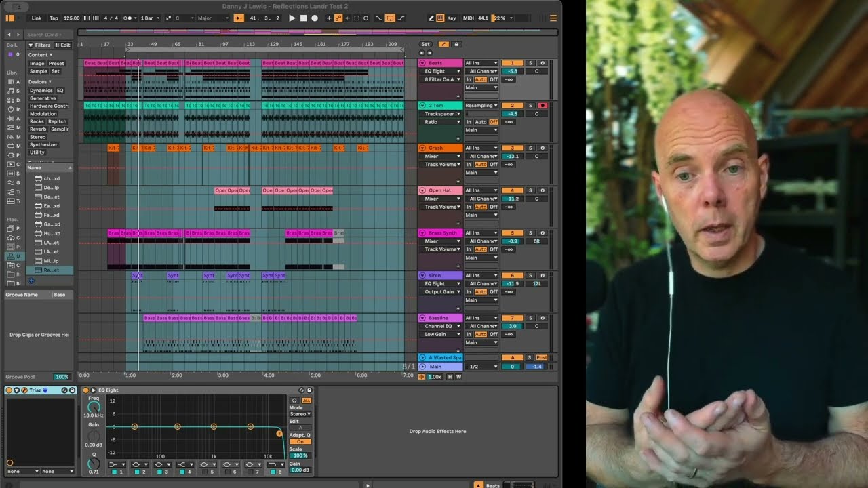
Task: Toggle the computer MIDI keyboard button
Action: tap(440, 18)
